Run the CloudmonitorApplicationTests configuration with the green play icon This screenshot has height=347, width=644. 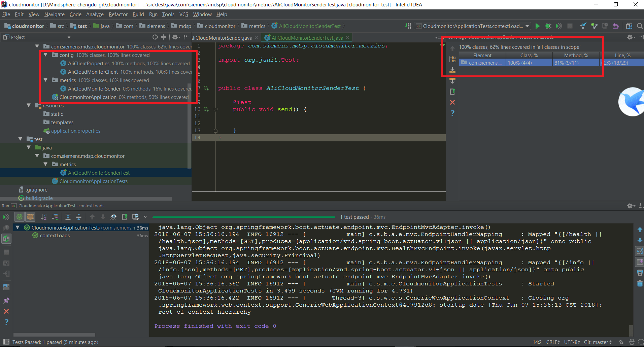tap(538, 26)
